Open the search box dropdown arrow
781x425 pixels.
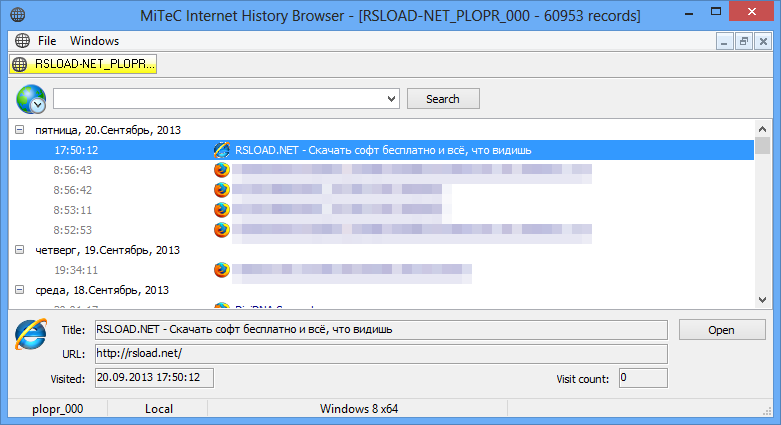click(x=391, y=99)
